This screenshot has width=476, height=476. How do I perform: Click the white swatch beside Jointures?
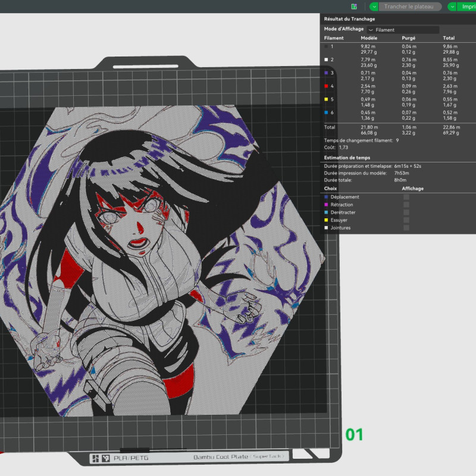(326, 227)
